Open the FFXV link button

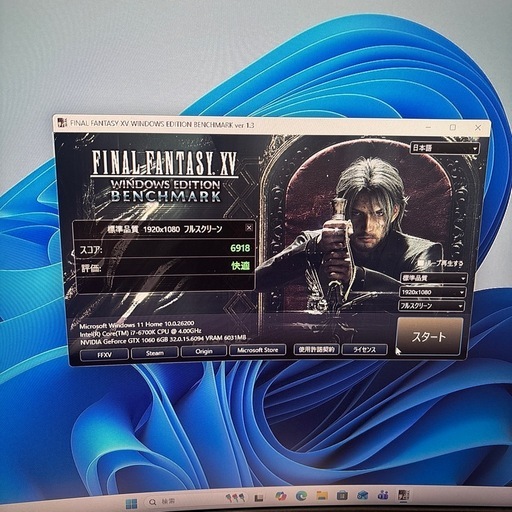(x=104, y=355)
